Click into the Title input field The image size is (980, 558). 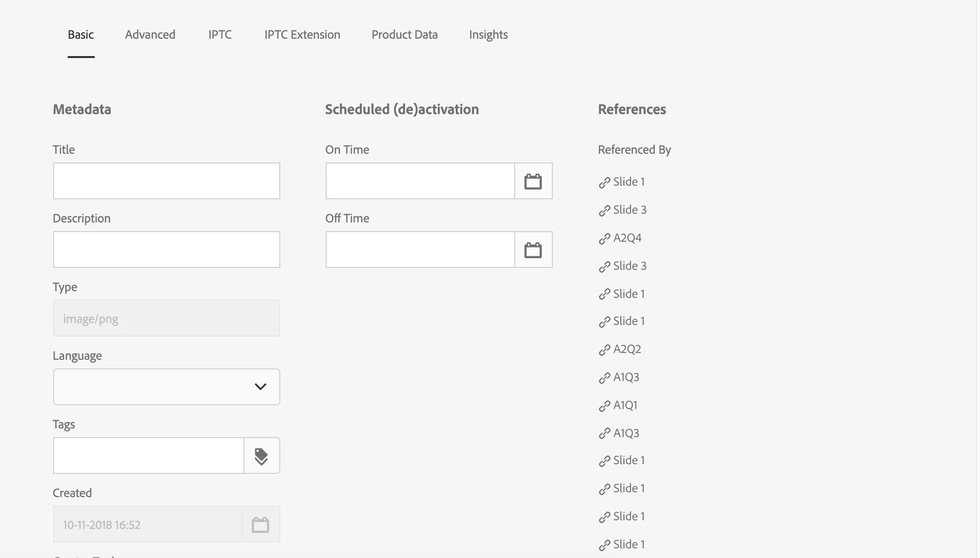point(166,181)
